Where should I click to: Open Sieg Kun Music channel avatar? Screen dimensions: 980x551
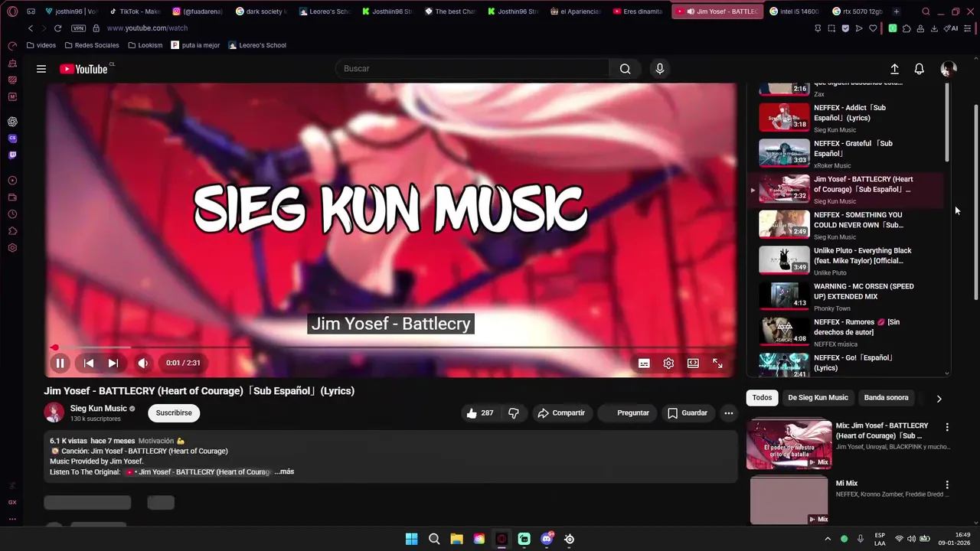point(54,413)
